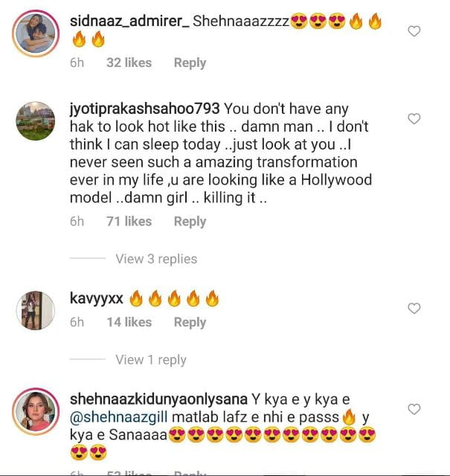Heart the shehnaazkidunyaonlysana comment
450x476 pixels.
(414, 409)
